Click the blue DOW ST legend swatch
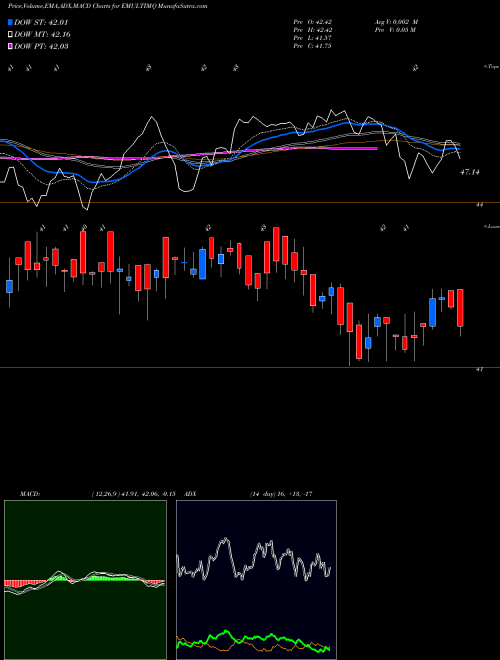The width and height of the screenshot is (500, 660). coord(11,22)
